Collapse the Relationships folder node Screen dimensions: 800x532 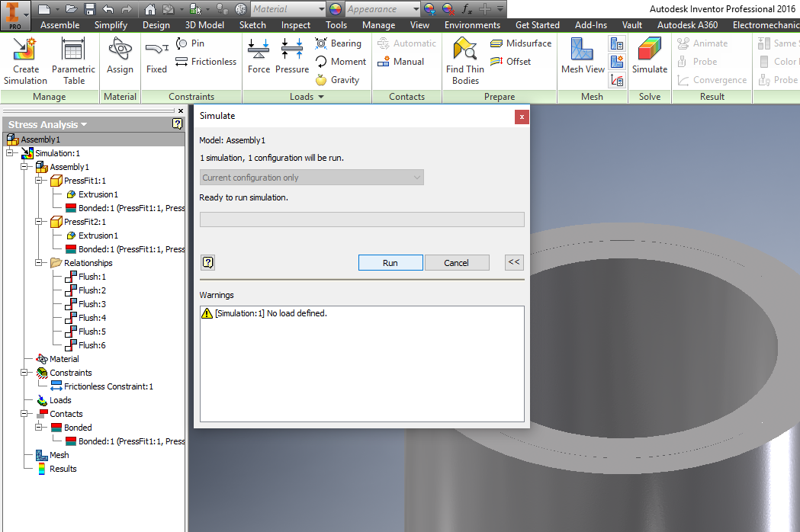coord(38,263)
